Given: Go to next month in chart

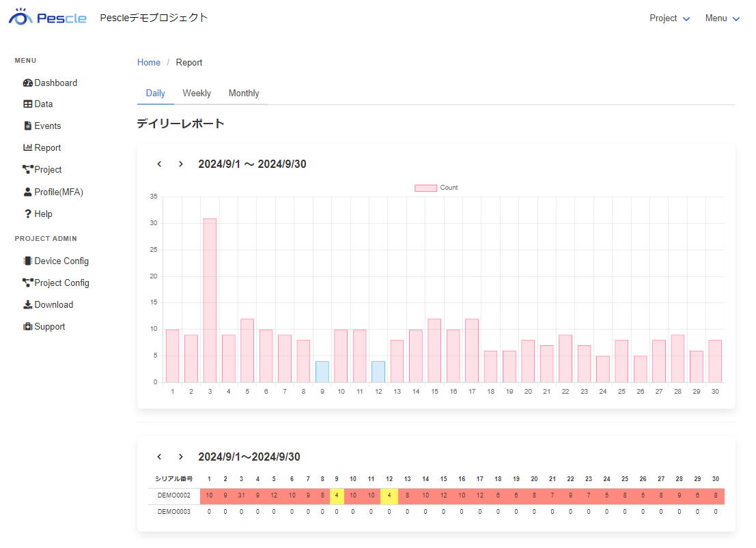Looking at the screenshot, I should click(x=180, y=164).
